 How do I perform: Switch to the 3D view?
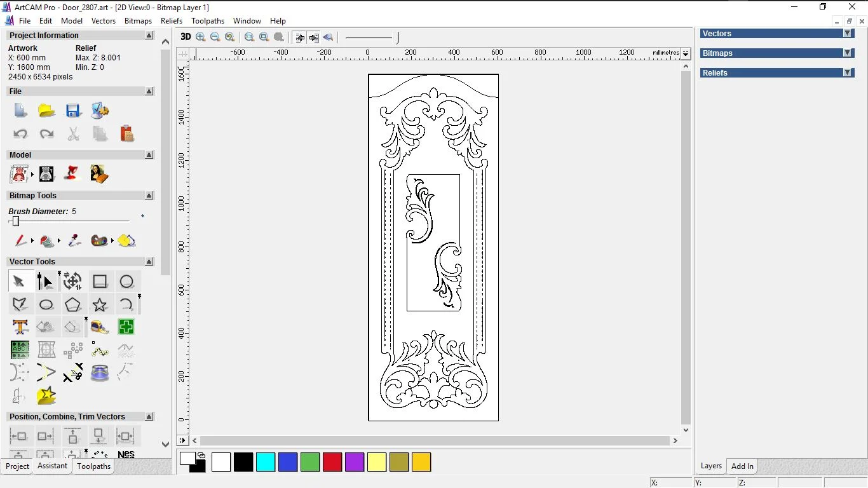[x=186, y=37]
